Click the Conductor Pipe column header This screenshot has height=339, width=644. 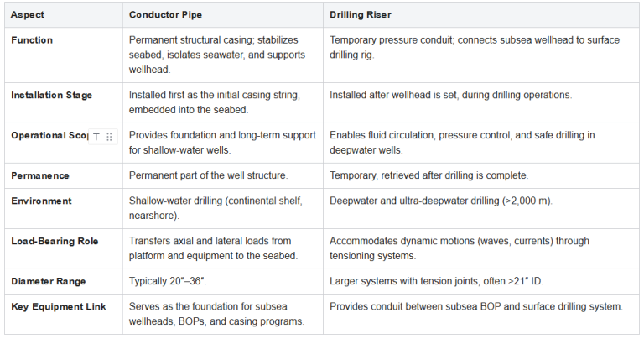click(x=166, y=16)
